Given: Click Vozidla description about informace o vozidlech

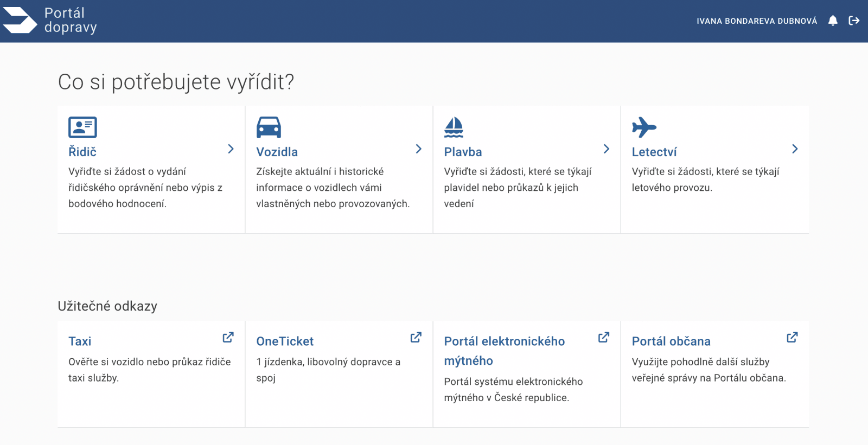Looking at the screenshot, I should [333, 188].
